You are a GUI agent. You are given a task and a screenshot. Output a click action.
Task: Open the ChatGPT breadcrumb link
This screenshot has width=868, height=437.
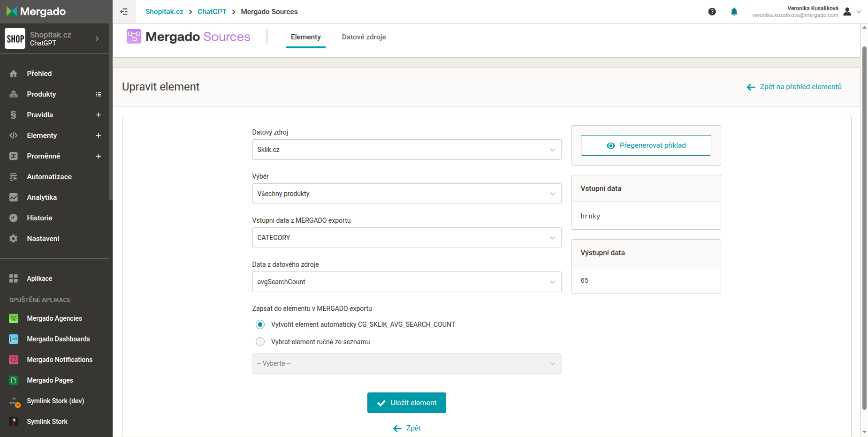click(212, 12)
